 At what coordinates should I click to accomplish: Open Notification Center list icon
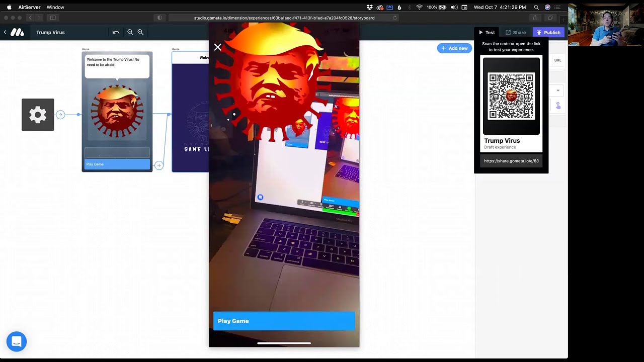pos(558,7)
